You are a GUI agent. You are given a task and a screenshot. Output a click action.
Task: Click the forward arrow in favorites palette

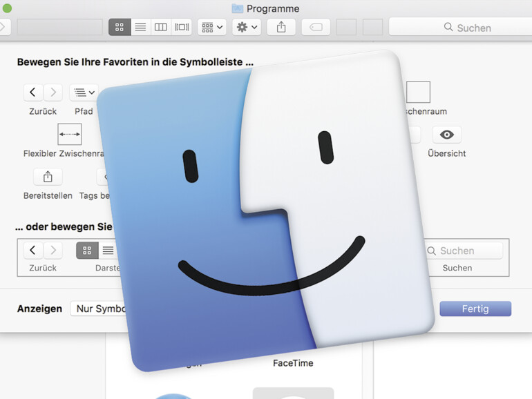[x=53, y=93]
